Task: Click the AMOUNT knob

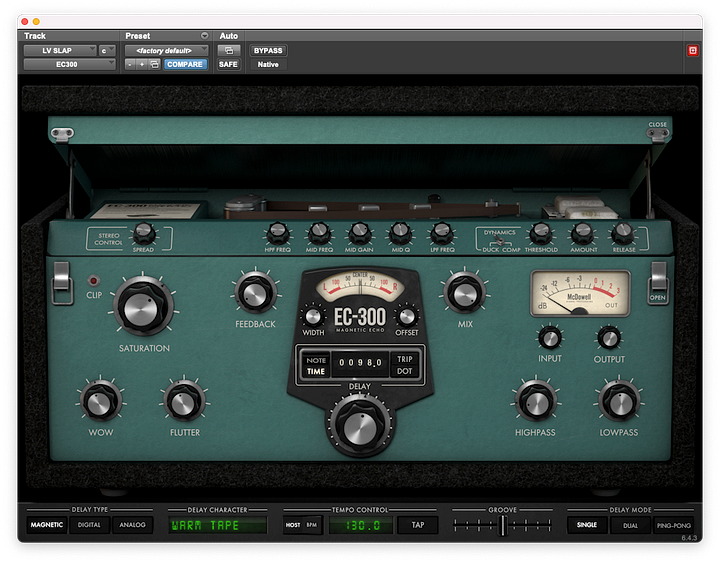Action: [x=583, y=233]
